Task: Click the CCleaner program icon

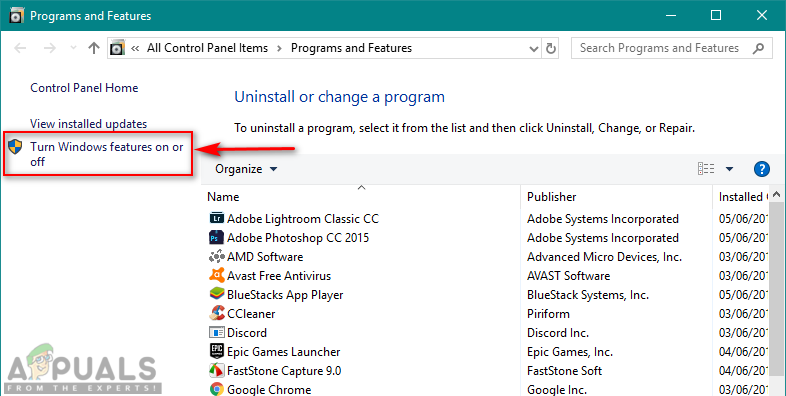Action: click(x=216, y=313)
